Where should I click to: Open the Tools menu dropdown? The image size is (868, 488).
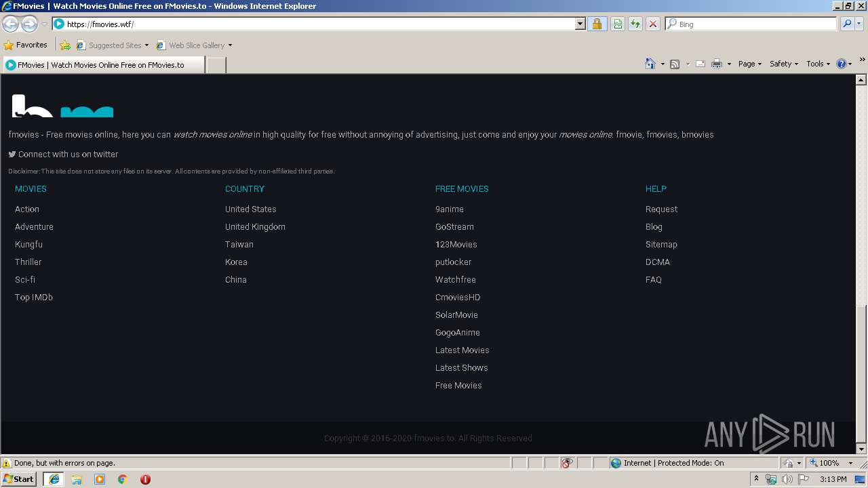click(x=818, y=64)
